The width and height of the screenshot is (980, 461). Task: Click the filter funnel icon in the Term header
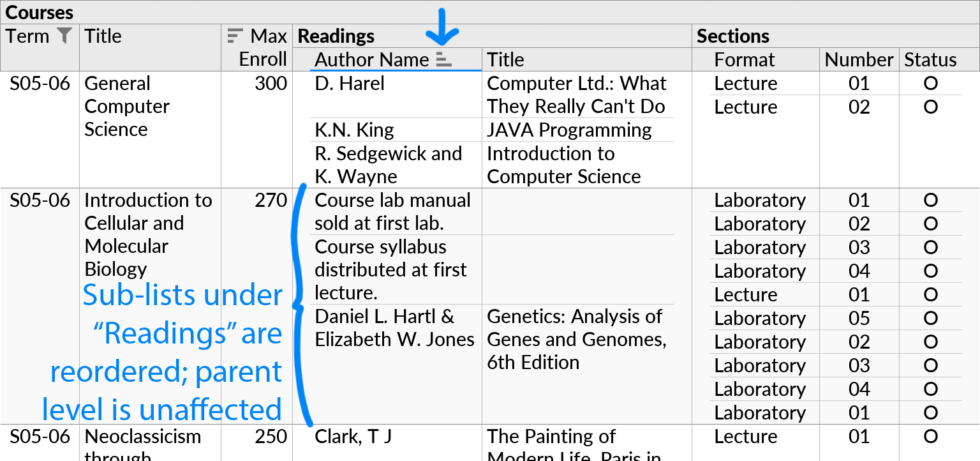tap(64, 36)
